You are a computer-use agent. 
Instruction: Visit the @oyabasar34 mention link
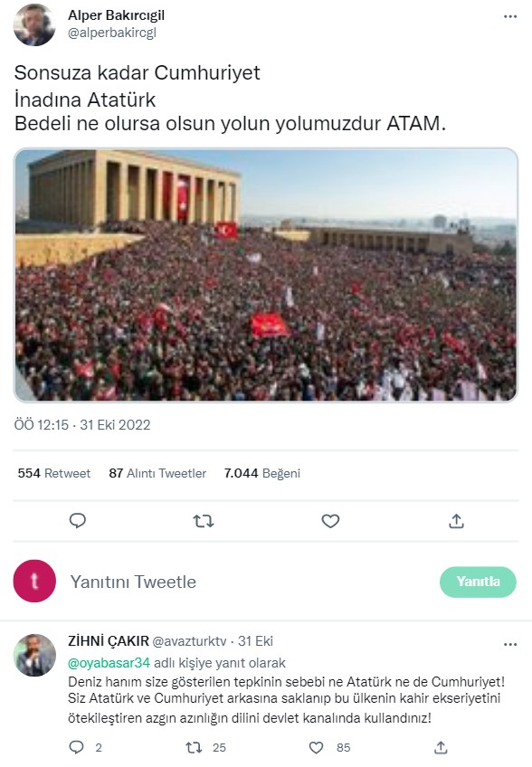[x=109, y=663]
